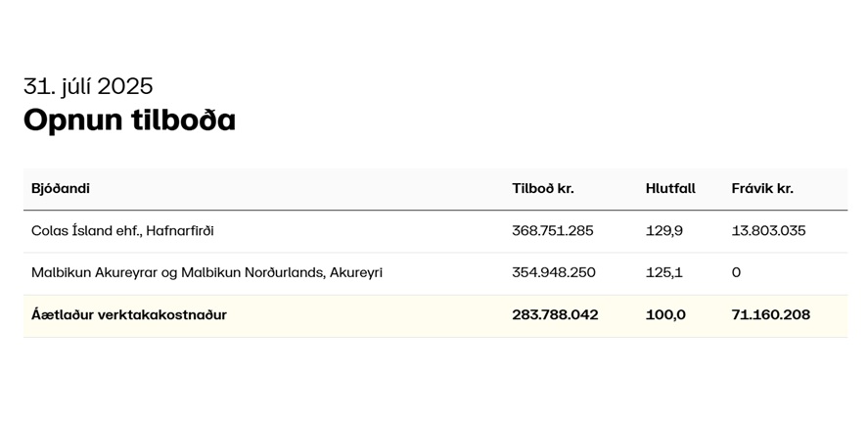Click the highlighted yellow summary row
868x428 pixels.
[435, 316]
